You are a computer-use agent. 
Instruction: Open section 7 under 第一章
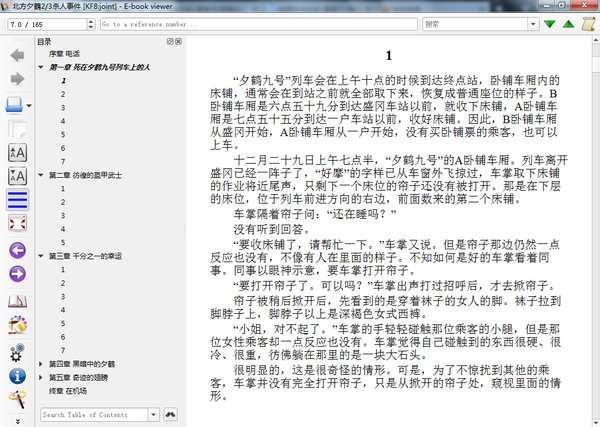point(63,161)
